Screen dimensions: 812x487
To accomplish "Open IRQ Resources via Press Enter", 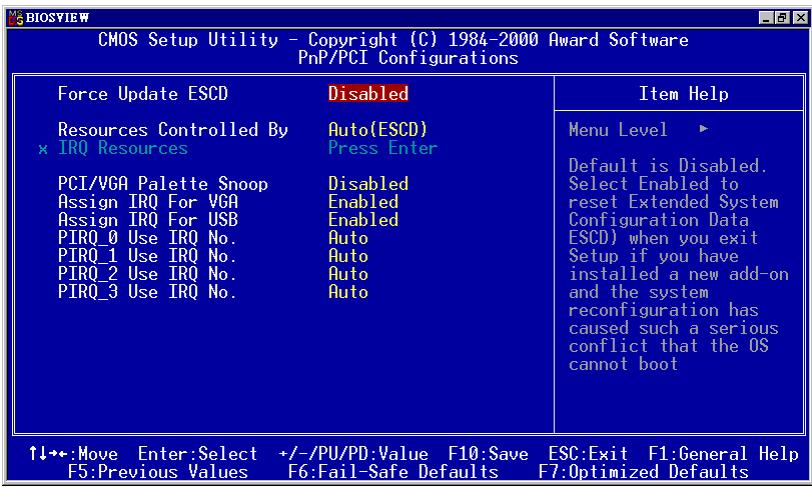I will (x=383, y=148).
